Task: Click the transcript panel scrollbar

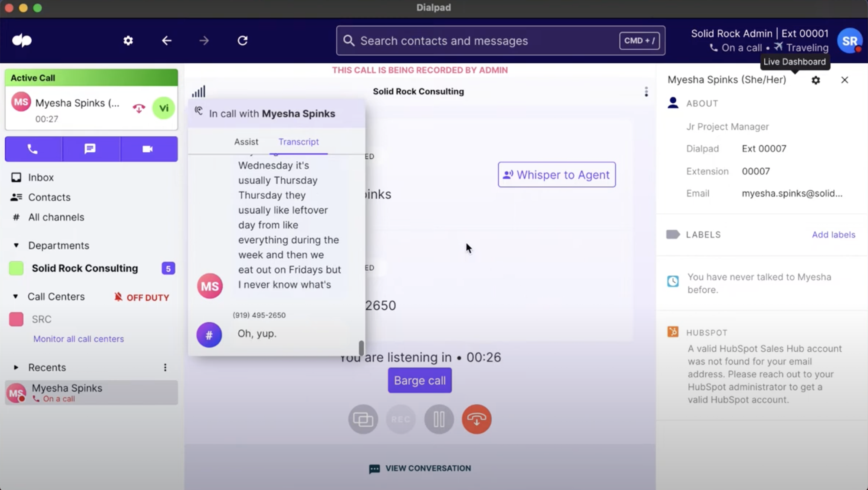Action: point(361,348)
